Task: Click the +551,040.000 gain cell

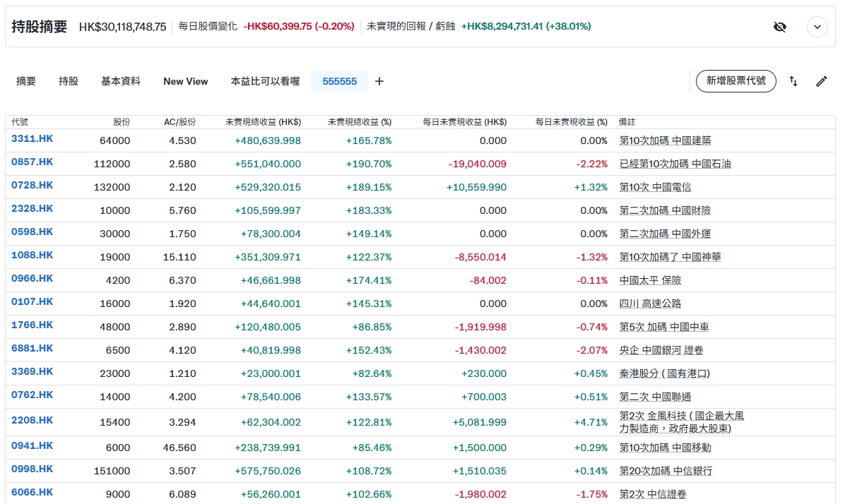Action: (x=268, y=164)
